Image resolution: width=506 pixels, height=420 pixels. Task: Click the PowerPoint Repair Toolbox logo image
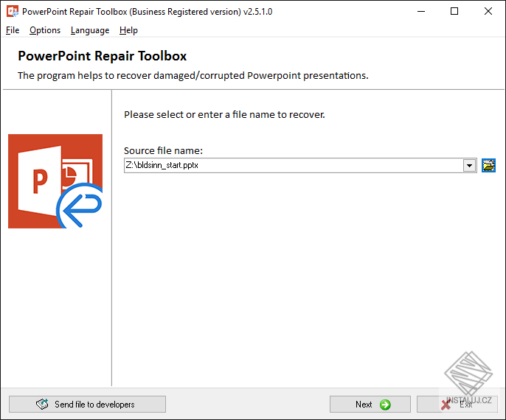coord(55,181)
